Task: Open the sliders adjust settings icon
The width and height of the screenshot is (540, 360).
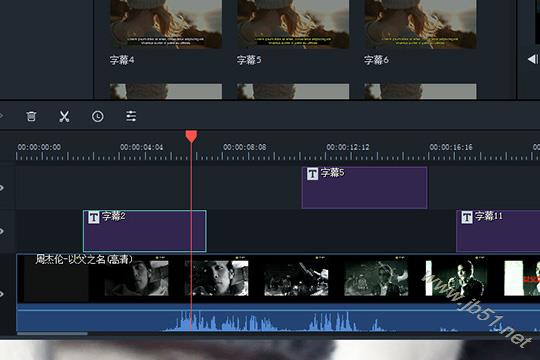Action: [131, 116]
